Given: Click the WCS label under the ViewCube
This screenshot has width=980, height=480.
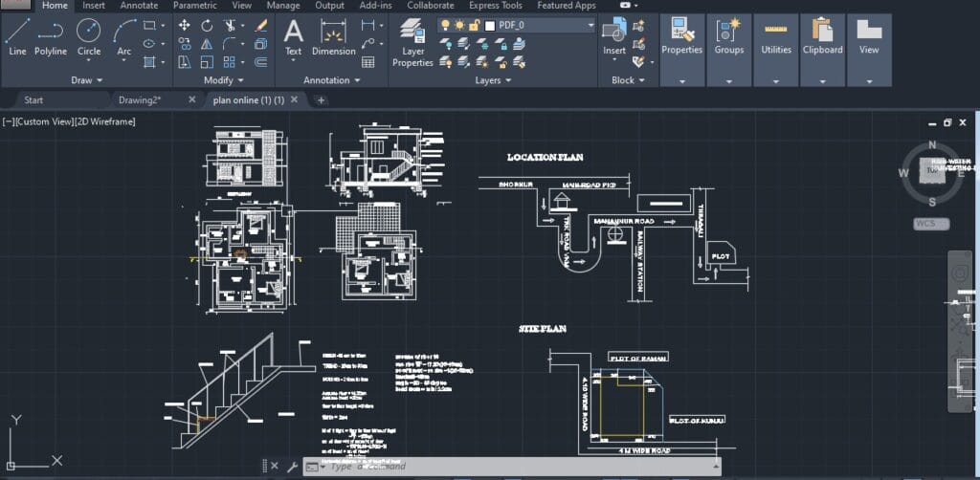Looking at the screenshot, I should pos(925,223).
